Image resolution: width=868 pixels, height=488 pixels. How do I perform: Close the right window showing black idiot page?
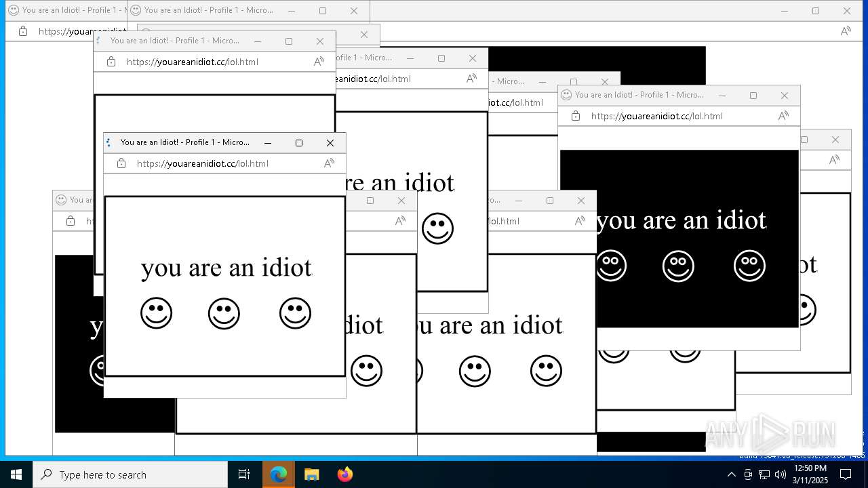[785, 96]
